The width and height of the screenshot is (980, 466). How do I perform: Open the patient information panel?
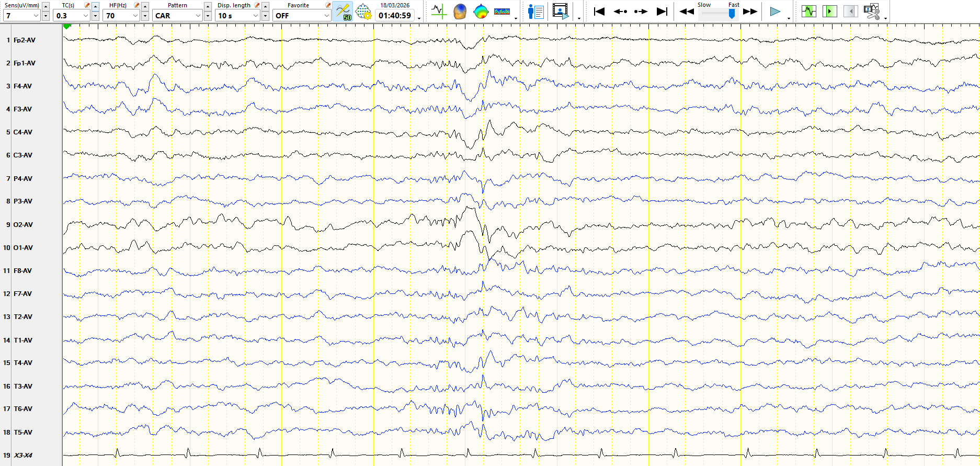[x=535, y=12]
